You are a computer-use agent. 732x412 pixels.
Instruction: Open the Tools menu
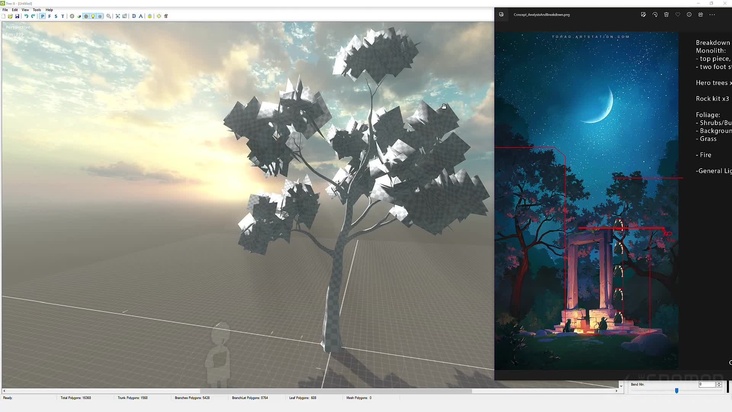(37, 10)
